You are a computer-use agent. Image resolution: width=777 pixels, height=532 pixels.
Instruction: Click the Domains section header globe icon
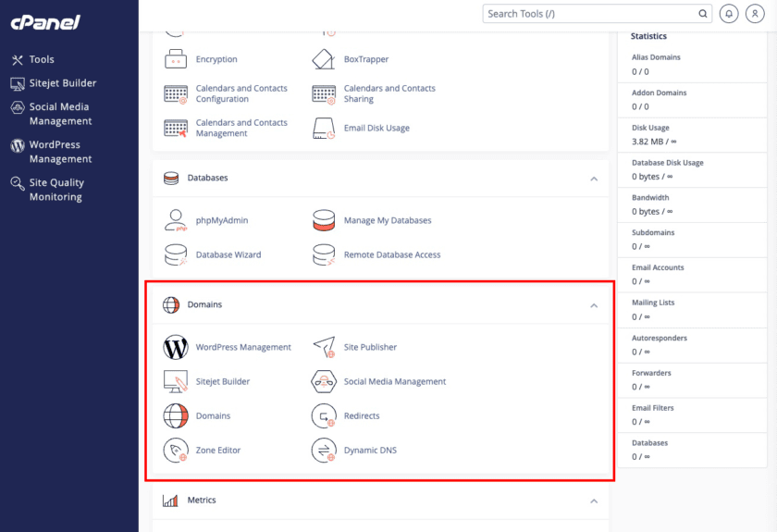coord(171,305)
